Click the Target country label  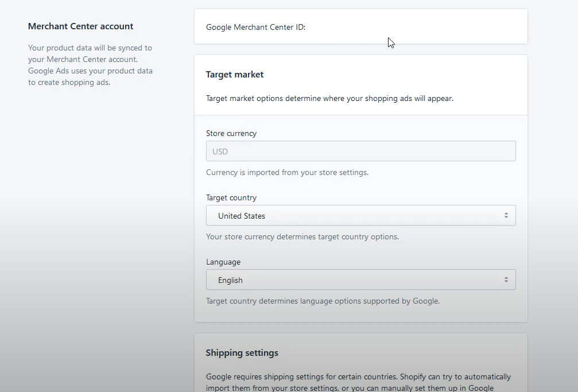[231, 197]
